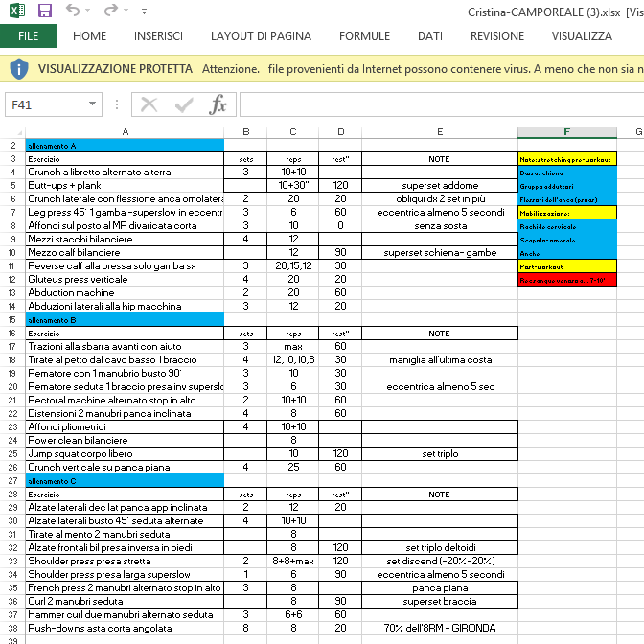Select column F header
The width and height of the screenshot is (644, 644).
pos(566,131)
